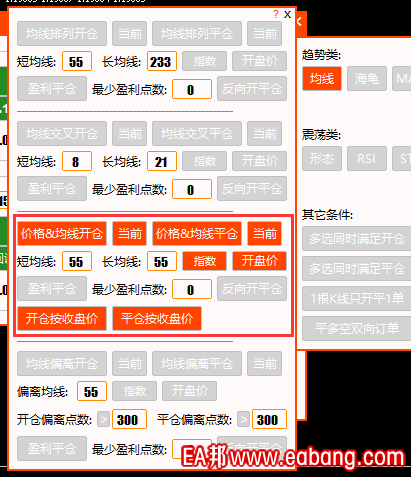
Task: Enable 均线偏离平仓 toggle
Action: (x=197, y=363)
